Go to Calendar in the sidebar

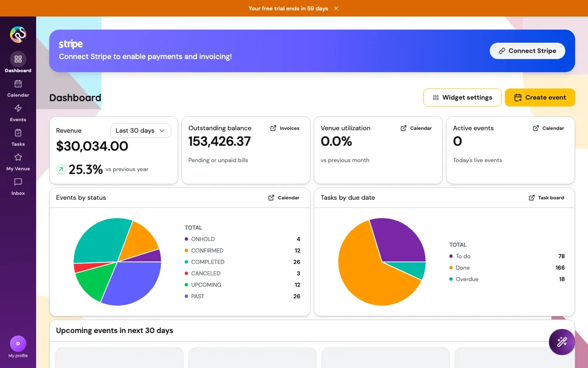(x=18, y=88)
